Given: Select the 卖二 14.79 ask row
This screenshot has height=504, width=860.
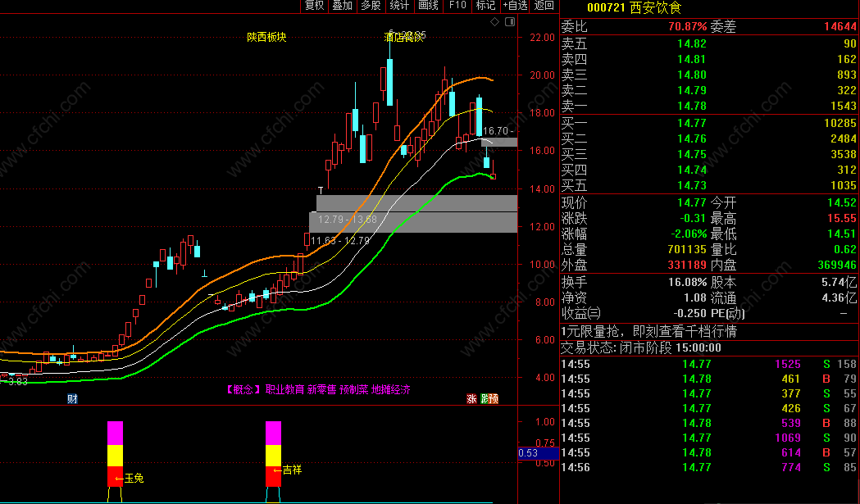Looking at the screenshot, I should coord(709,90).
